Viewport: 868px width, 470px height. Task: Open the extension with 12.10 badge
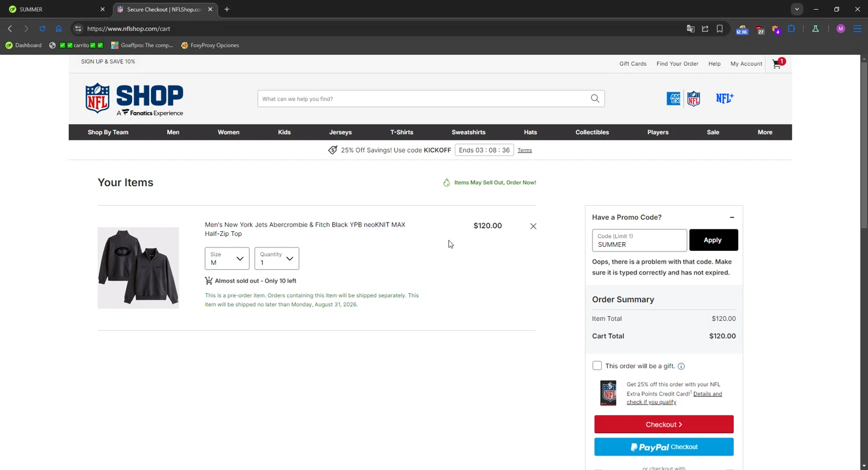click(742, 29)
